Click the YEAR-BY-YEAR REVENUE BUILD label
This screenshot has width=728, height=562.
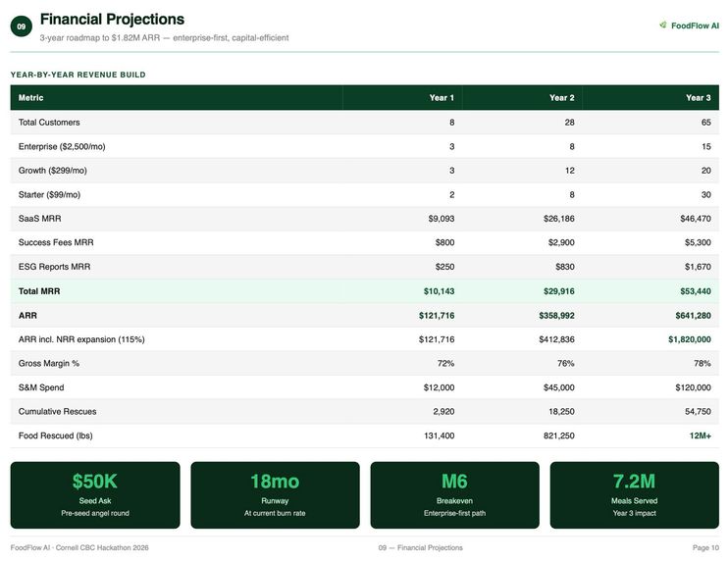[78, 75]
